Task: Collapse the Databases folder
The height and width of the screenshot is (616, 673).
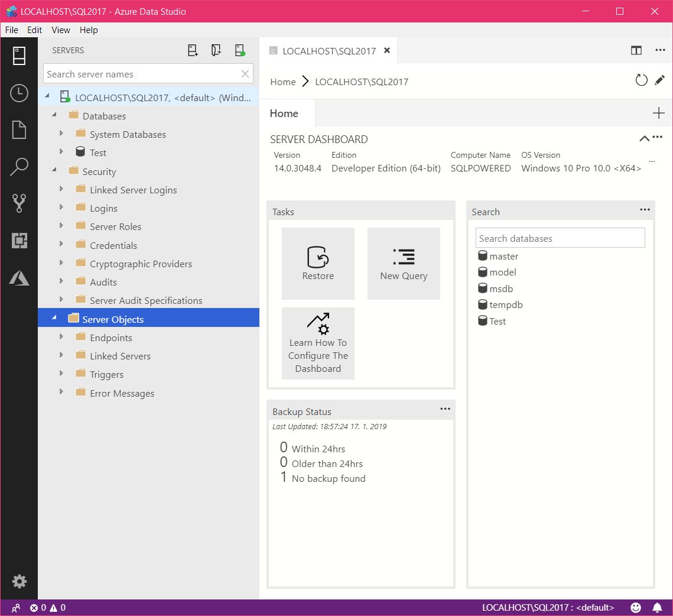Action: click(54, 115)
